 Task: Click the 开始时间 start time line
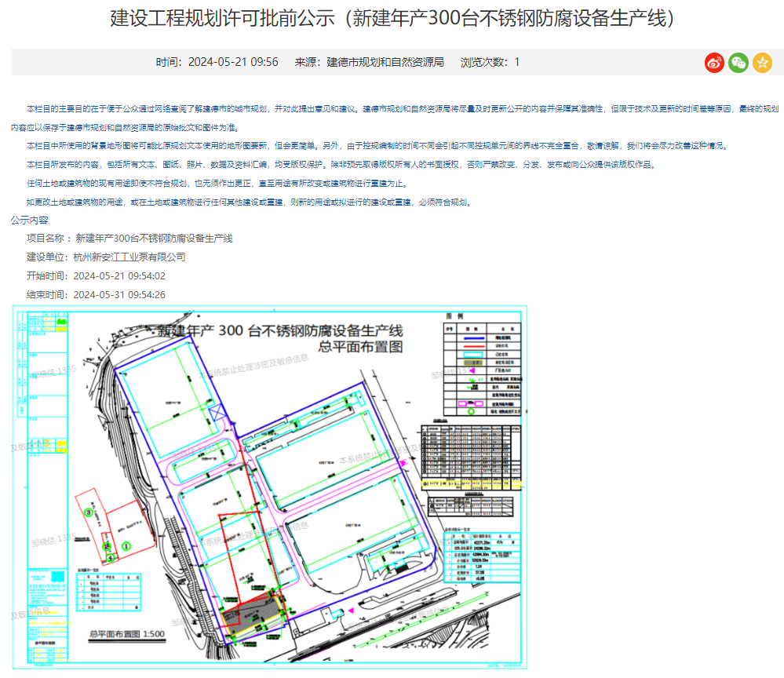click(96, 276)
